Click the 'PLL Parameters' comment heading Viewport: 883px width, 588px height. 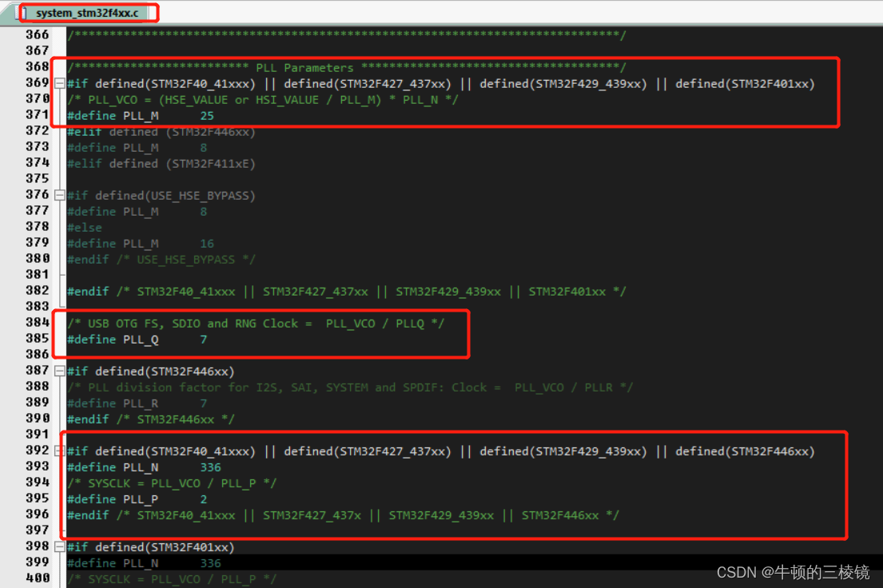[304, 68]
